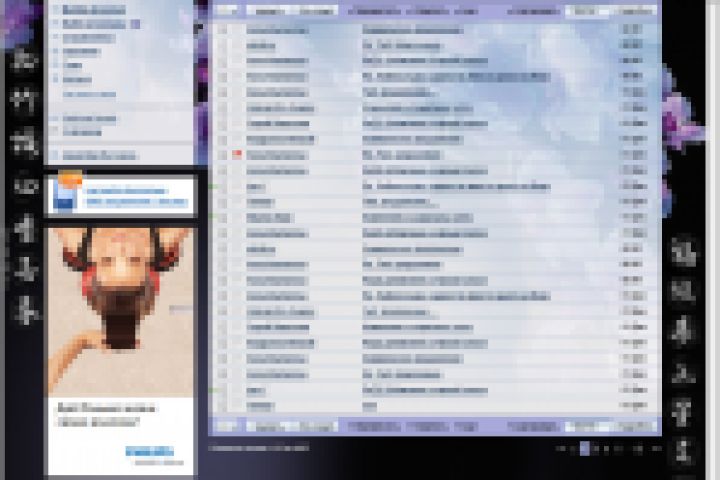
Task: Click the red flag marker in message list
Action: coord(237,154)
